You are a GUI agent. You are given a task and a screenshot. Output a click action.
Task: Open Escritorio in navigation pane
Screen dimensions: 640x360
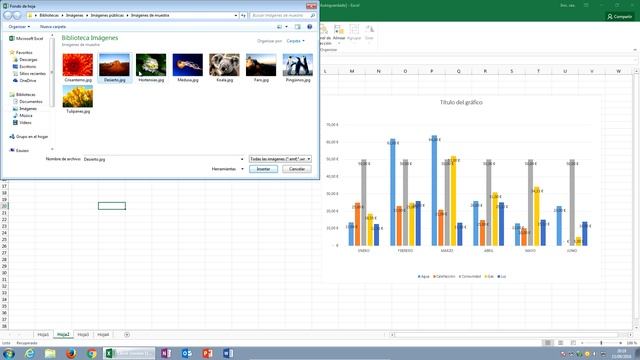tap(24, 67)
